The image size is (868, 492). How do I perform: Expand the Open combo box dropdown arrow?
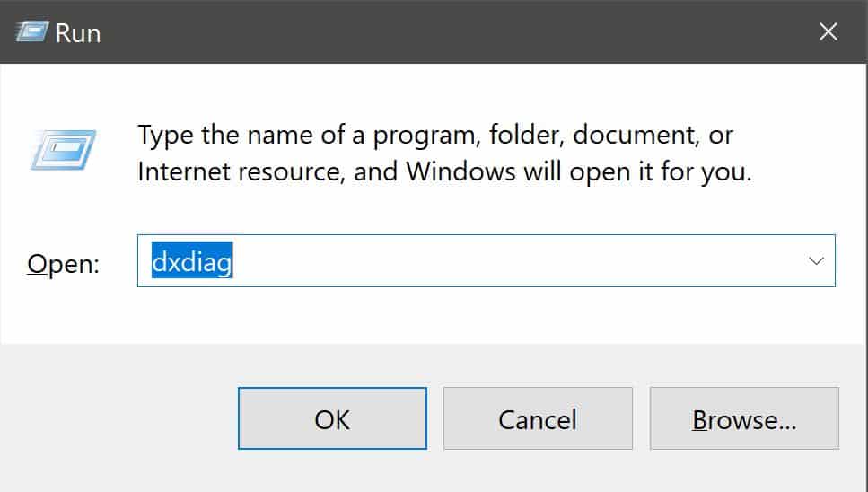point(816,260)
